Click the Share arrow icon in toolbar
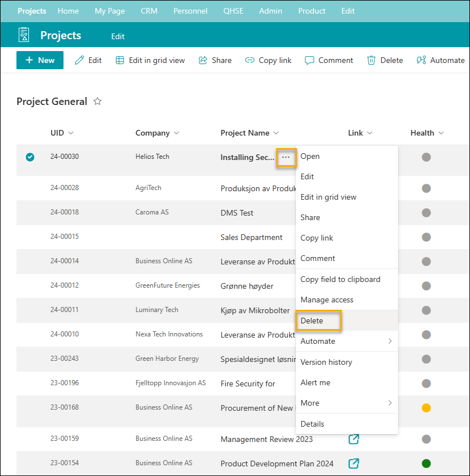Screen dimensions: 470x476 203,60
